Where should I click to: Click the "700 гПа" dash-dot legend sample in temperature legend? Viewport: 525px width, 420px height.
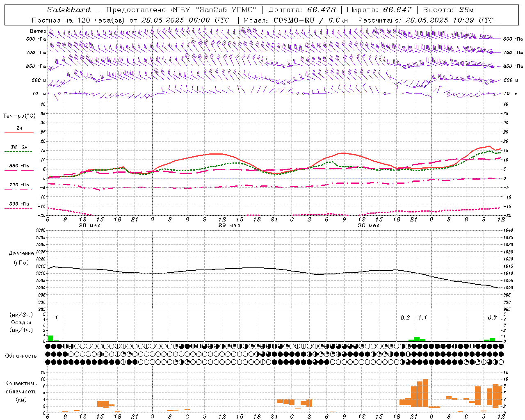tap(19, 189)
